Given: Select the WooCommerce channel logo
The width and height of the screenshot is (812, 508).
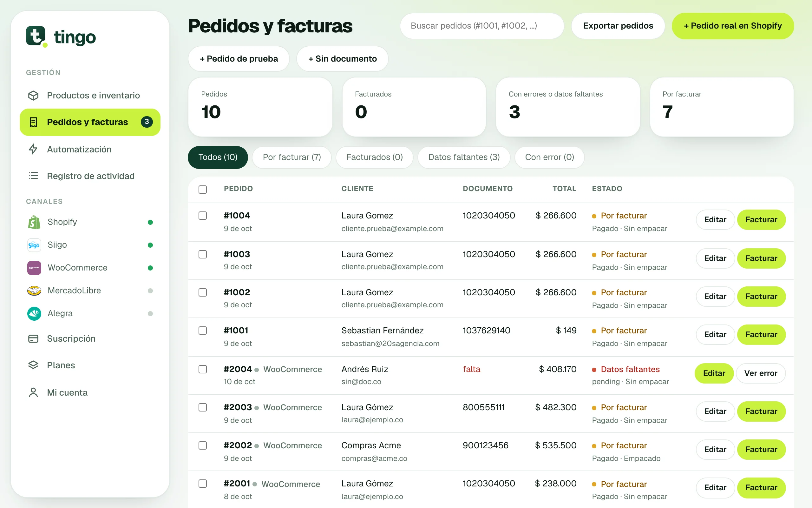Looking at the screenshot, I should tap(34, 268).
